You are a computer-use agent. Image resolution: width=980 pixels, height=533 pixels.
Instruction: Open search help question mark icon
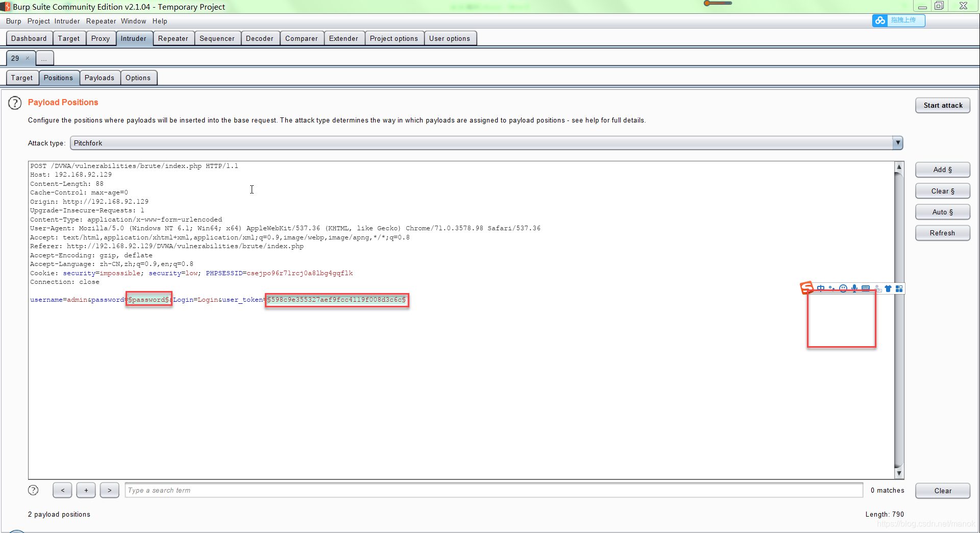(x=33, y=490)
